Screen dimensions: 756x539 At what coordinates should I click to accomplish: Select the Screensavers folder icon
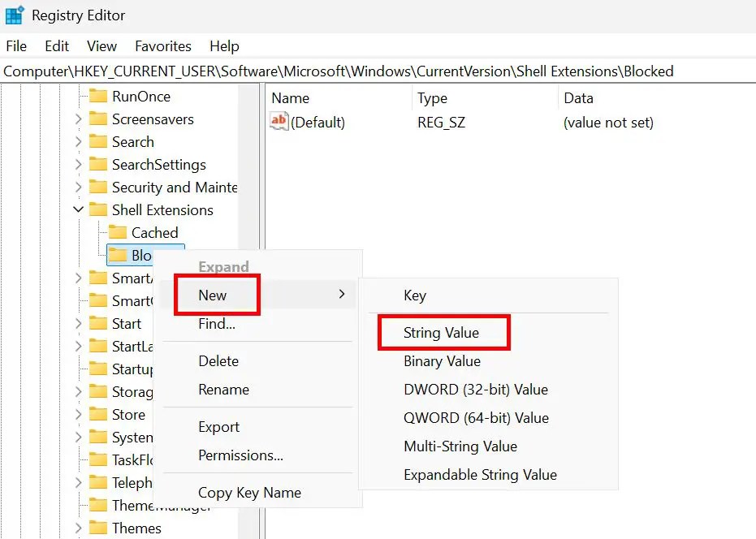[98, 119]
